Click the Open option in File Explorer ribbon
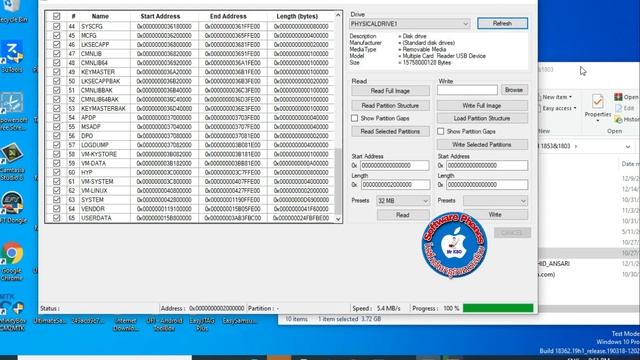Screen dimensions: 640x360 [x=626, y=97]
